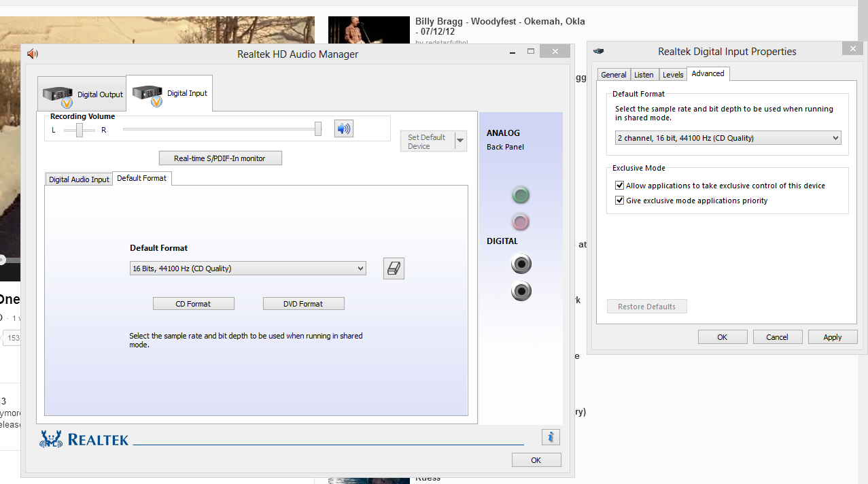Image resolution: width=868 pixels, height=484 pixels.
Task: Apply the CD Format preset
Action: coord(194,304)
